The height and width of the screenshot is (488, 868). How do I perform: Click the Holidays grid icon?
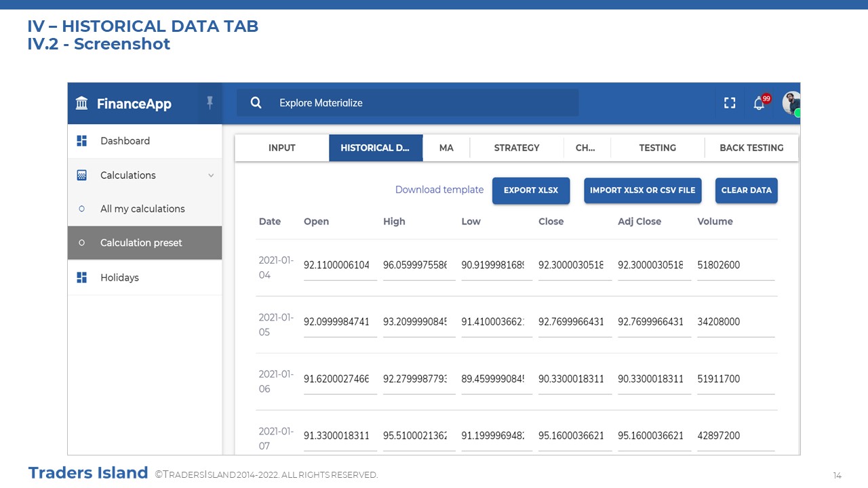pos(82,277)
